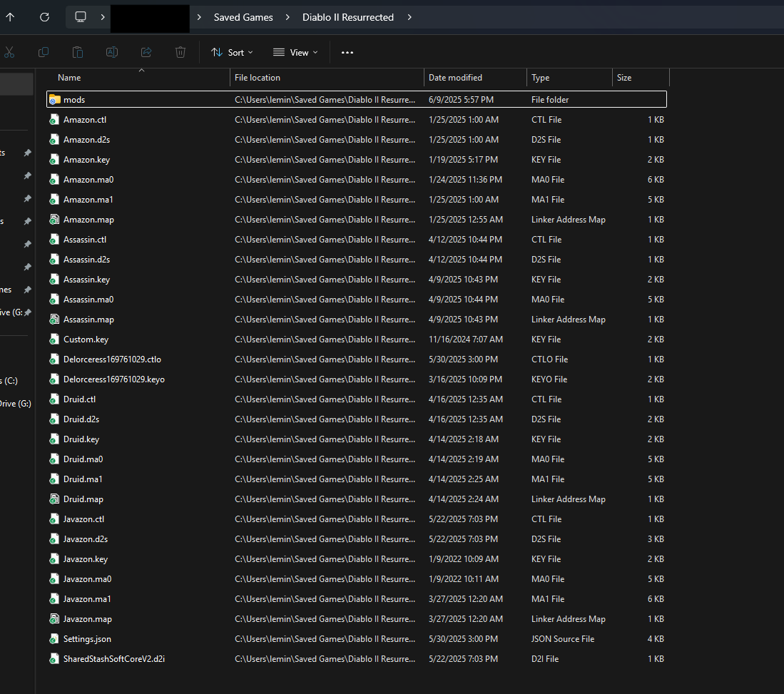Screen dimensions: 784x694
Task: Click the Up arrow navigation icon
Action: 10,17
